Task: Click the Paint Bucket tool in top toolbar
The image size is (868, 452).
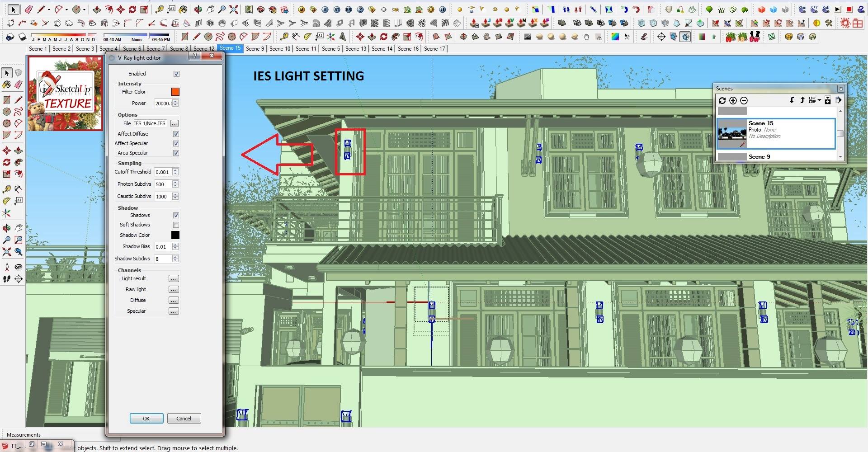Action: (x=183, y=9)
